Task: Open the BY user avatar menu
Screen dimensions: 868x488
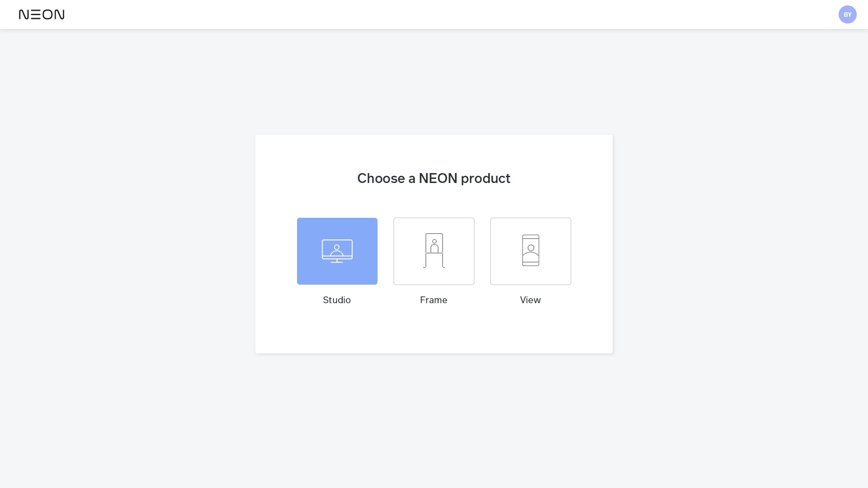Action: (x=847, y=14)
